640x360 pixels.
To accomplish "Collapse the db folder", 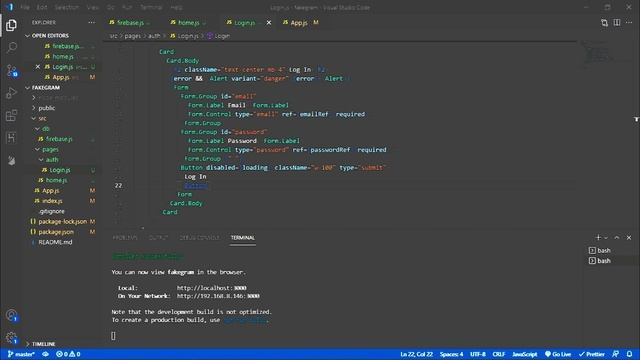I will [46, 129].
